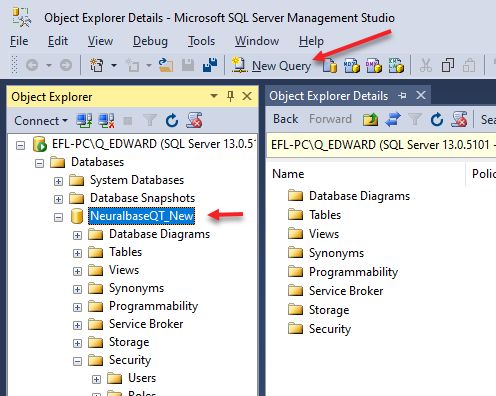Select Service Broker in Object Explorer tree

click(146, 324)
